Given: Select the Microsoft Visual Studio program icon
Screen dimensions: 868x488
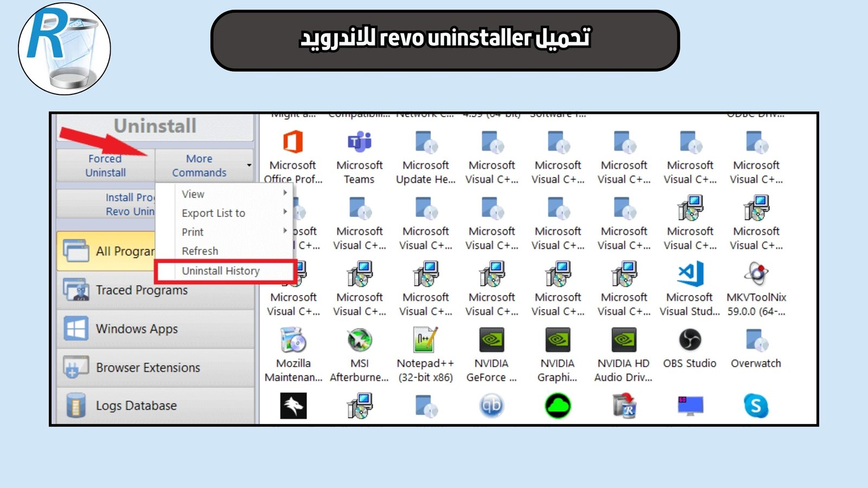Looking at the screenshot, I should click(x=690, y=273).
